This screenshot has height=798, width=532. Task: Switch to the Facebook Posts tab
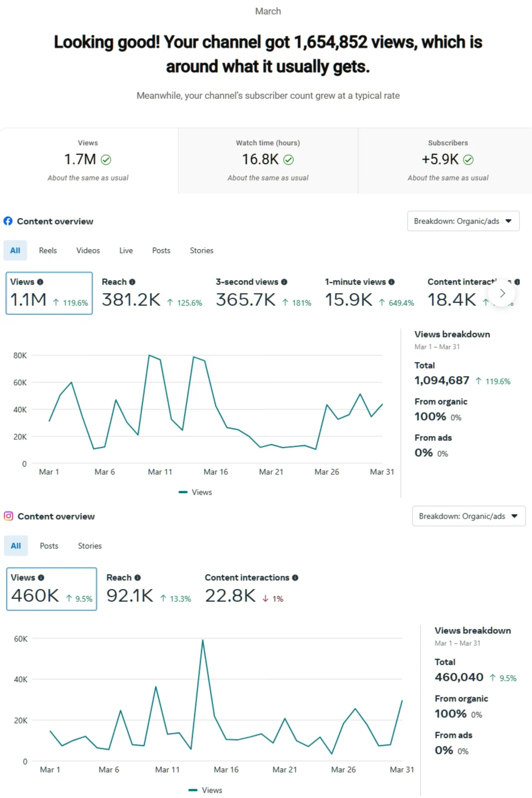(161, 250)
